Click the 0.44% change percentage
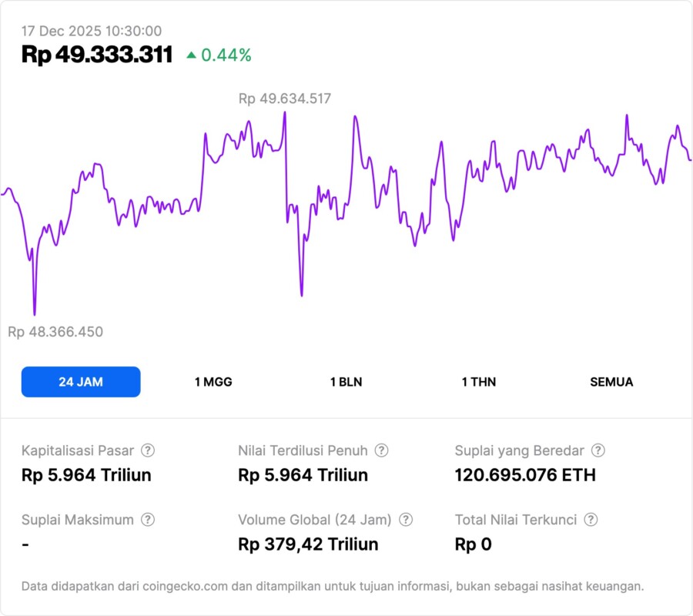This screenshot has height=616, width=693. 226,55
